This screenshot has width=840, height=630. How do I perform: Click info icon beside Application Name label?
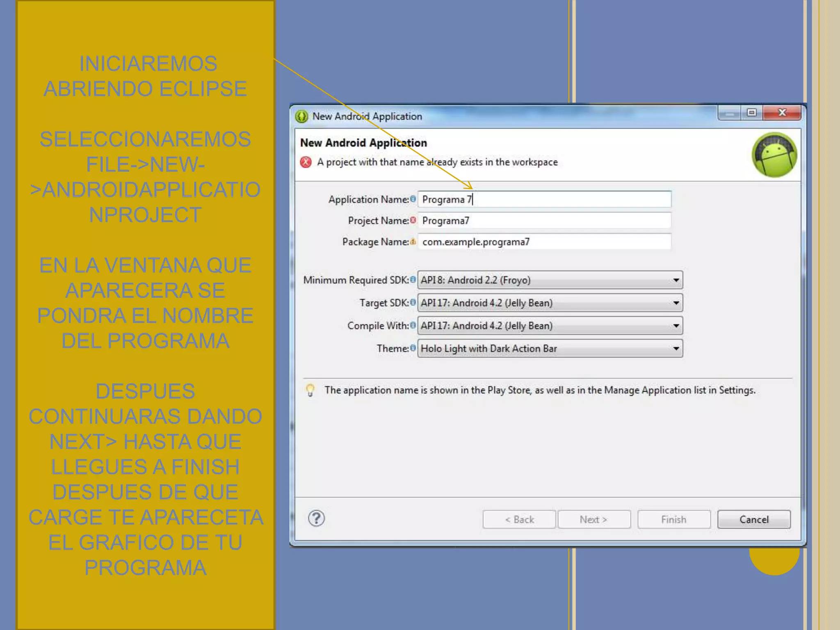[413, 199]
